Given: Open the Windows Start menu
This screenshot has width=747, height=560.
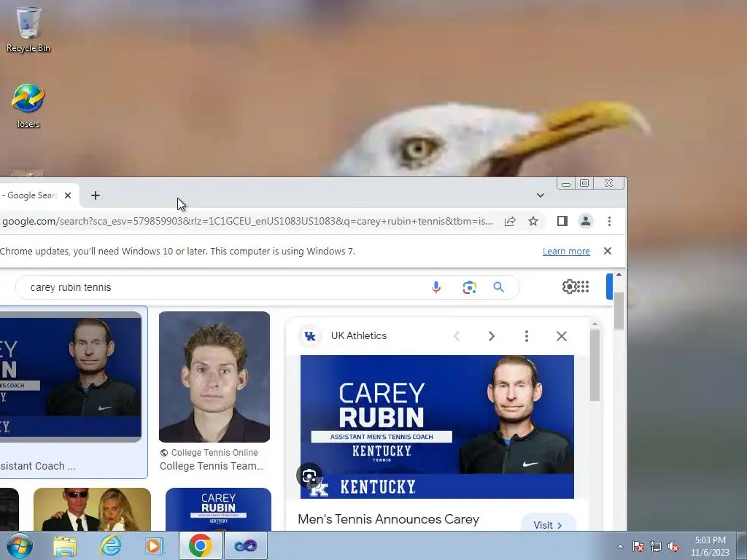Looking at the screenshot, I should [x=19, y=545].
